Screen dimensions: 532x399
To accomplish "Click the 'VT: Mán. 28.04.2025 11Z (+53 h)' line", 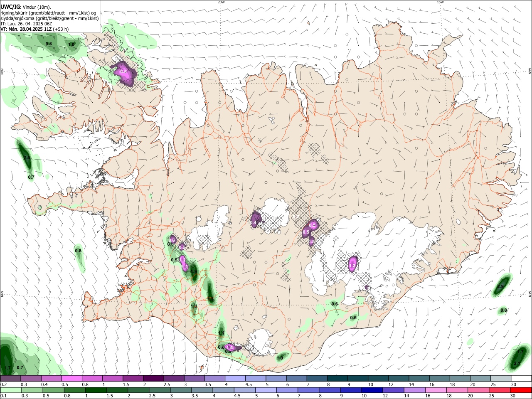I will pyautogui.click(x=34, y=29).
